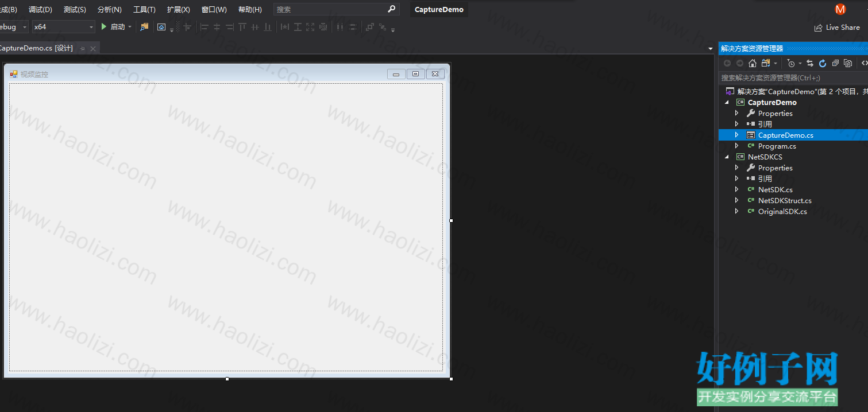Screen dimensions: 868x412
Task: Open the 扩展(X) menu
Action: click(178, 10)
